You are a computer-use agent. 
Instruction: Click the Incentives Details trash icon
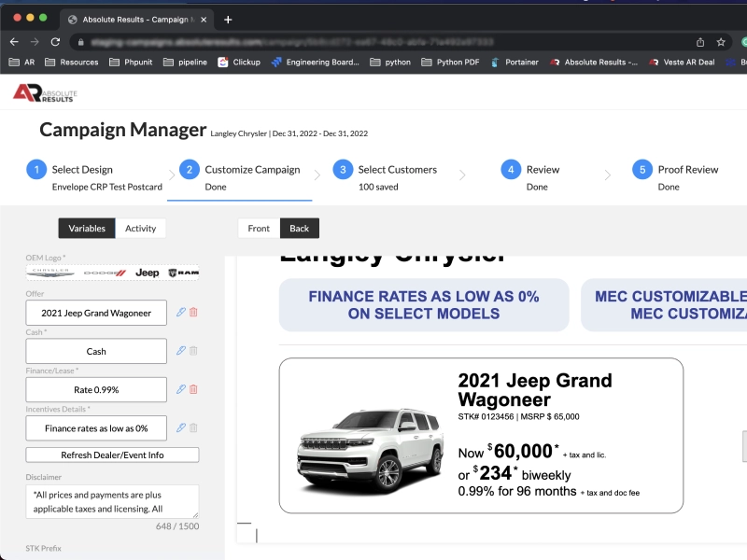pos(193,428)
